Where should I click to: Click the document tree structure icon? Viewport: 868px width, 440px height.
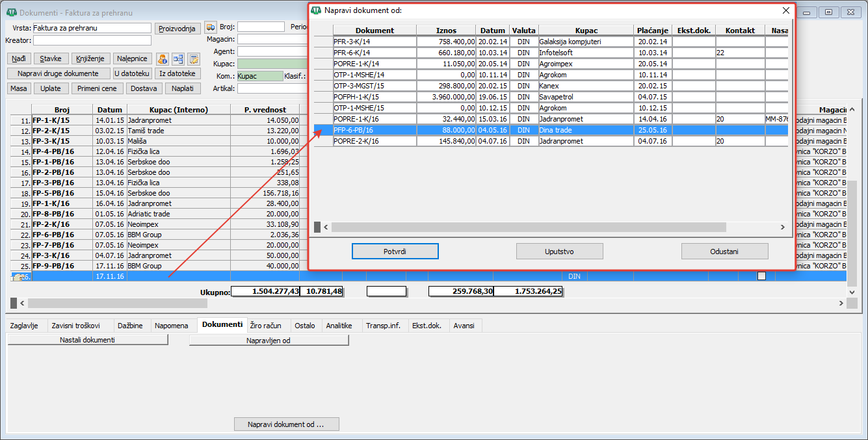[x=178, y=59]
